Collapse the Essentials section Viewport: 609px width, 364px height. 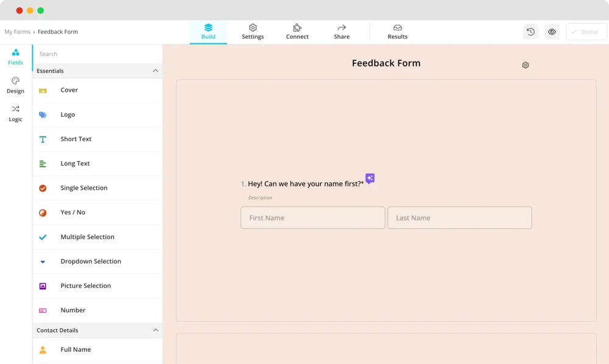(x=155, y=71)
